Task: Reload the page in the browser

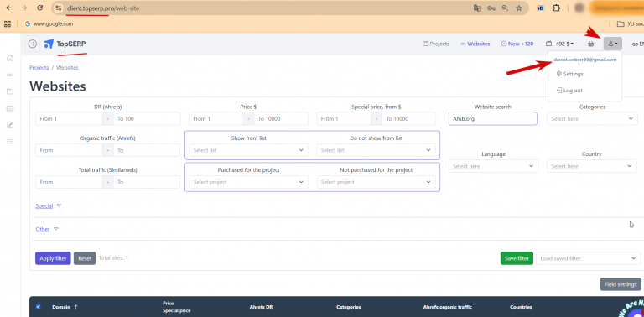Action: point(40,8)
